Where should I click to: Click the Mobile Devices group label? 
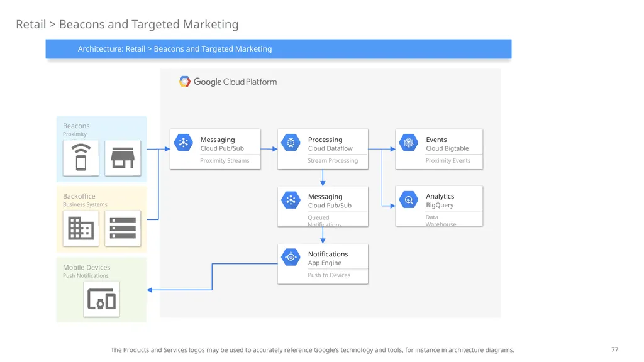coord(86,267)
